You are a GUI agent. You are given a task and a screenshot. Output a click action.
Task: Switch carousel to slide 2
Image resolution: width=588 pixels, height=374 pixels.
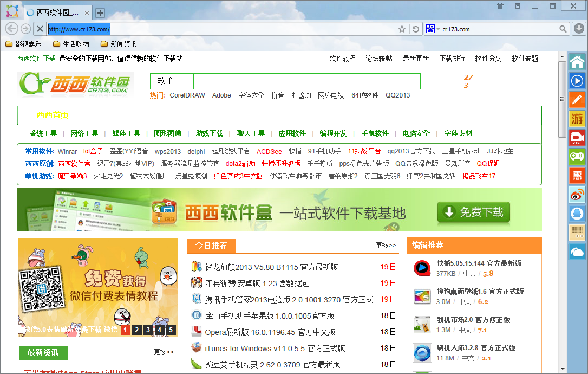coord(137,330)
